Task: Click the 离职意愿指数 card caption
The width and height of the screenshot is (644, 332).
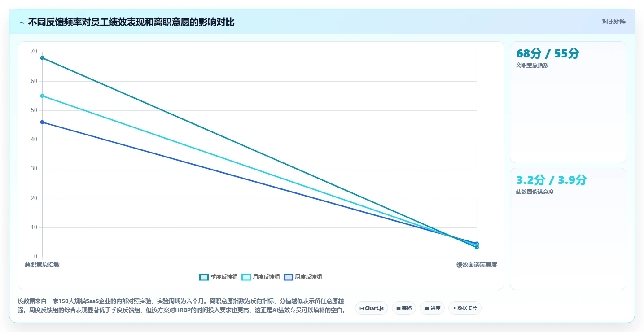Action: point(532,66)
